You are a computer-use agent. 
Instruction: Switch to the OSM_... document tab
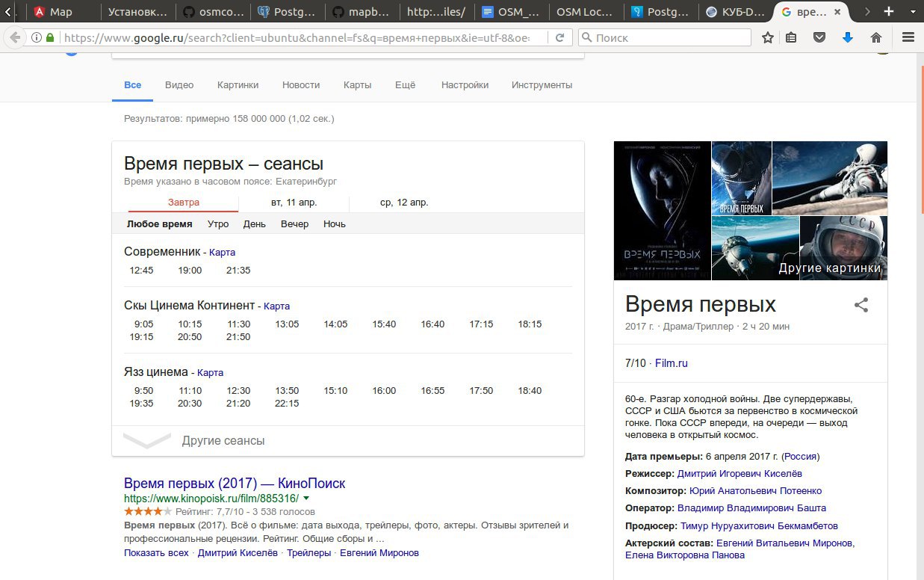(510, 12)
